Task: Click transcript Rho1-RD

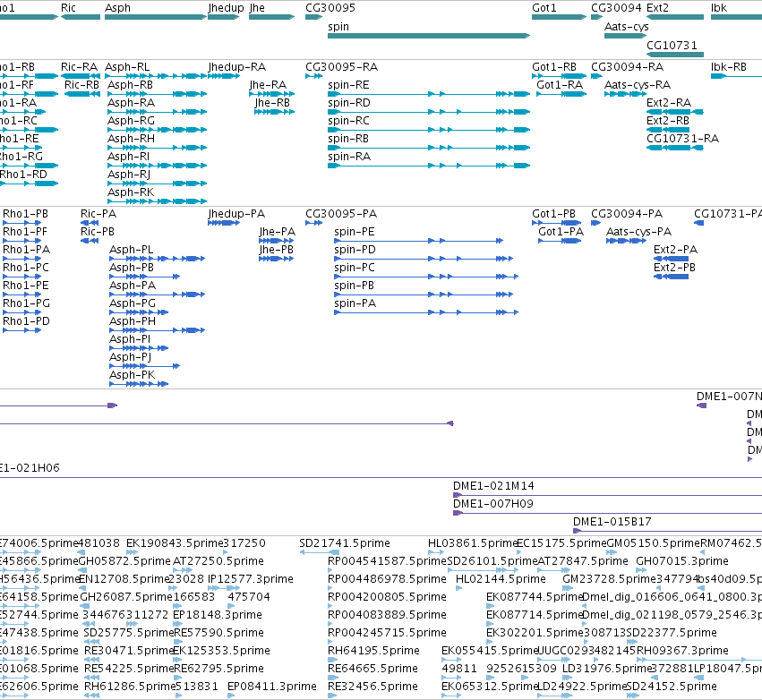Action: click(x=30, y=184)
